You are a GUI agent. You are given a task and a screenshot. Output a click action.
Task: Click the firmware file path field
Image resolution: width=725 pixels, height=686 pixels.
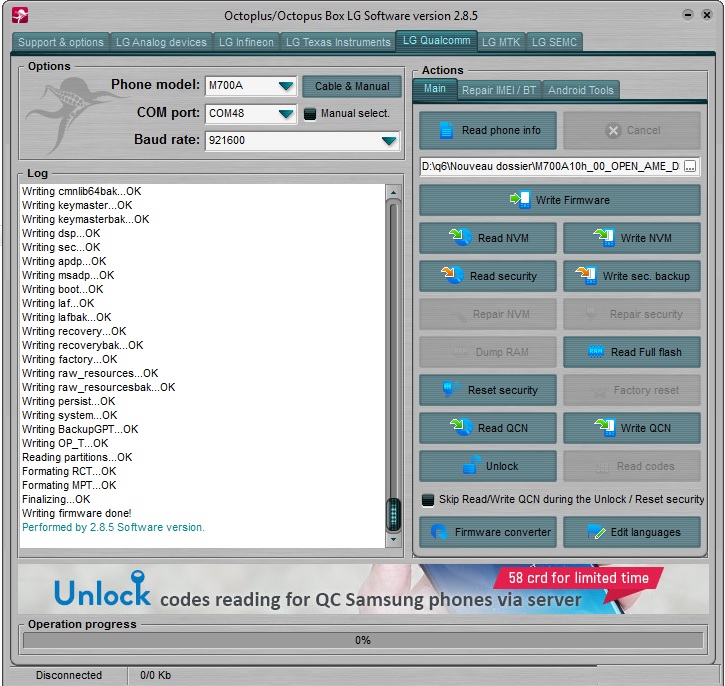click(551, 166)
